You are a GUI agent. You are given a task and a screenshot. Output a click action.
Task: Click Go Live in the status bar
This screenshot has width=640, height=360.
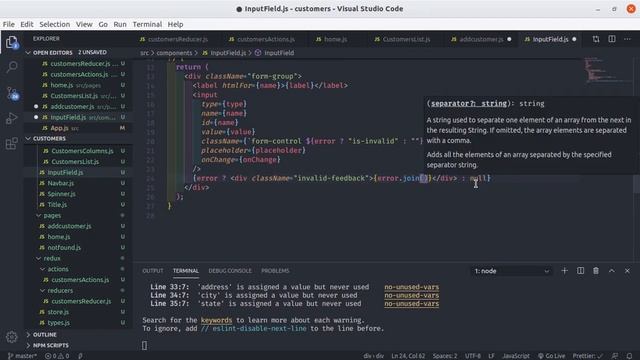[551, 356]
